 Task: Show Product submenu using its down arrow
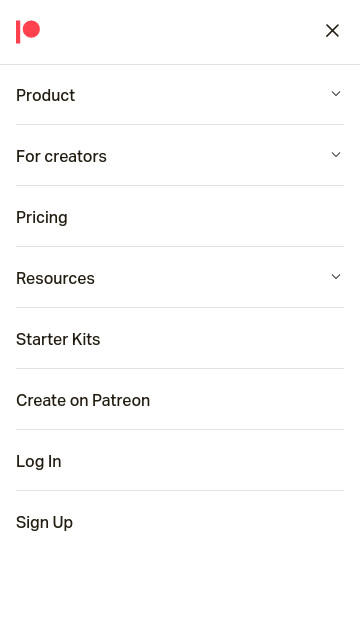[x=336, y=94]
